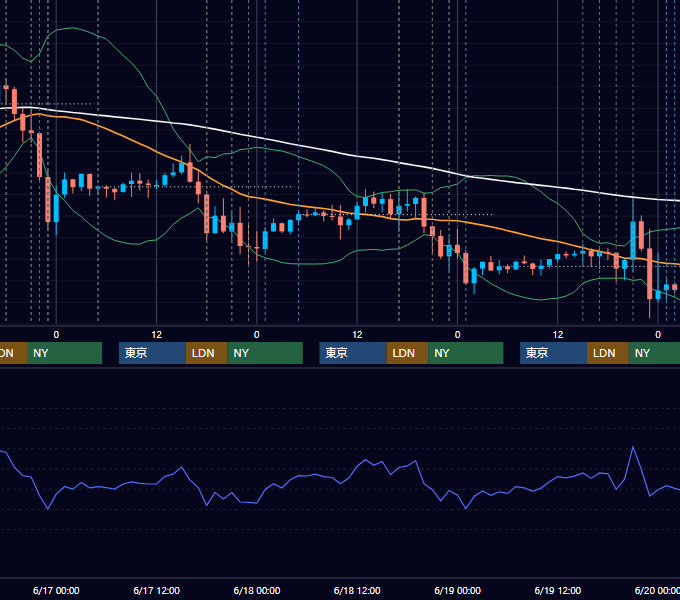Image resolution: width=680 pixels, height=600 pixels.
Task: Click the tall RSI spike before 6/20
Action: click(633, 447)
